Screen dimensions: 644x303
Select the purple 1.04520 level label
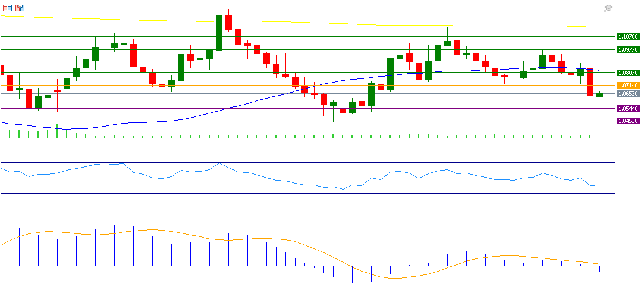point(628,121)
